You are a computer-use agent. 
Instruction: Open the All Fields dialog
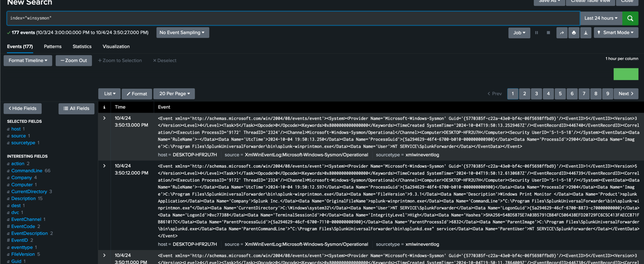(77, 108)
